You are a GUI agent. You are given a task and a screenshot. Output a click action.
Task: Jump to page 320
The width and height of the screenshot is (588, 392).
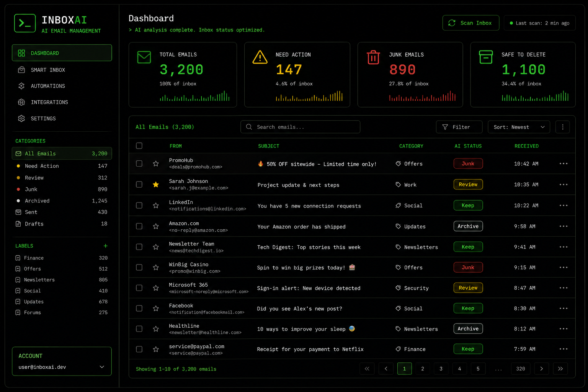click(x=521, y=369)
